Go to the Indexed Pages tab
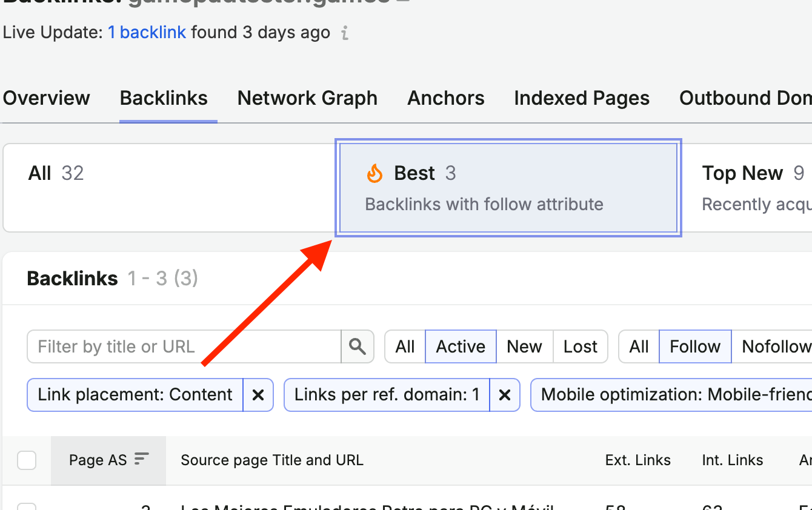Viewport: 812px width, 510px height. tap(582, 98)
